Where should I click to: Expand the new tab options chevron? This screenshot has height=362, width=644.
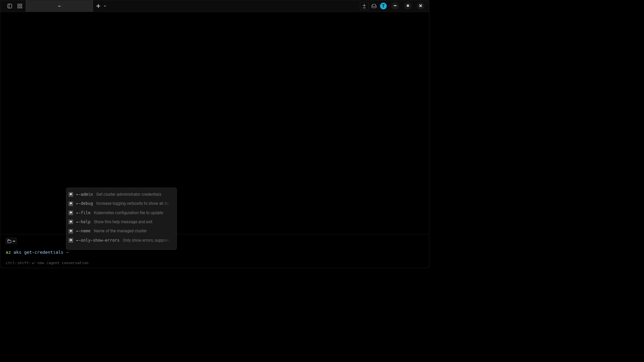105,6
